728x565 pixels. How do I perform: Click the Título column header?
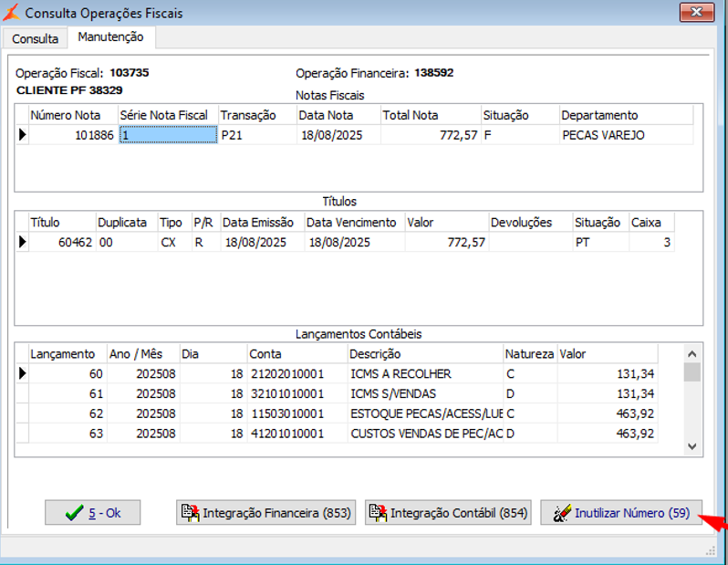pyautogui.click(x=62, y=223)
